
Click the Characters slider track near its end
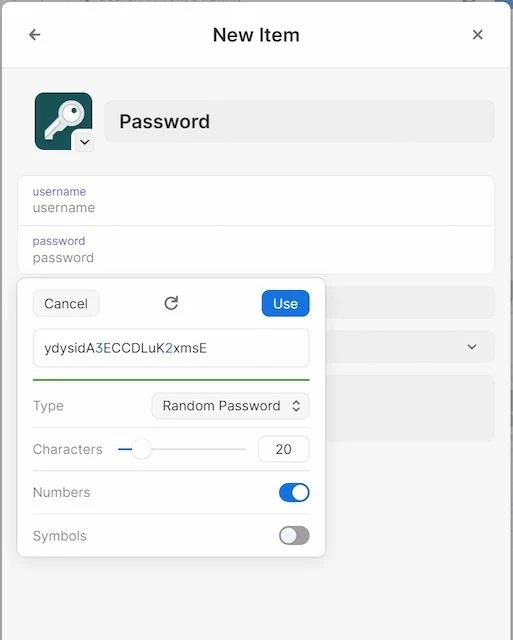(241, 449)
